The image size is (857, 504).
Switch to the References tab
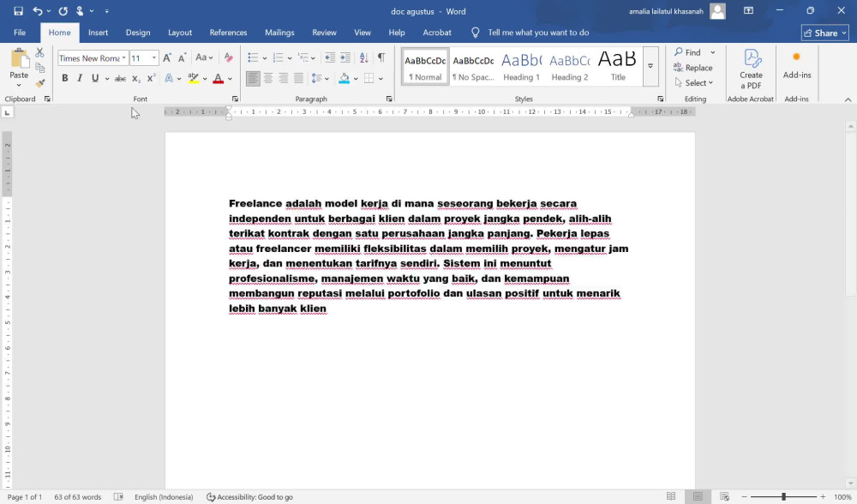(x=228, y=33)
